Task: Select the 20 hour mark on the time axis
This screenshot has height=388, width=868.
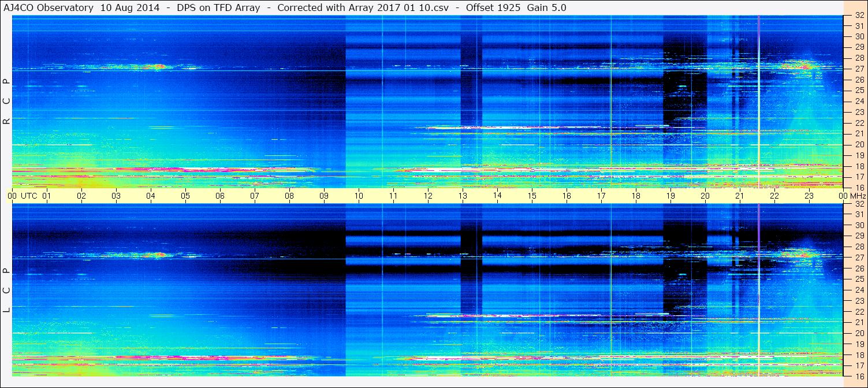Action: [705, 196]
